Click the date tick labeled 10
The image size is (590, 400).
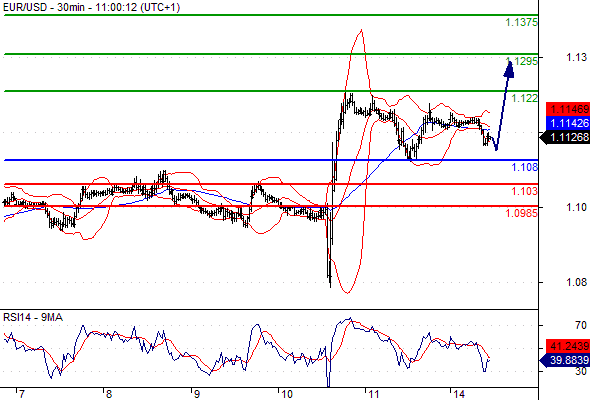(287, 394)
